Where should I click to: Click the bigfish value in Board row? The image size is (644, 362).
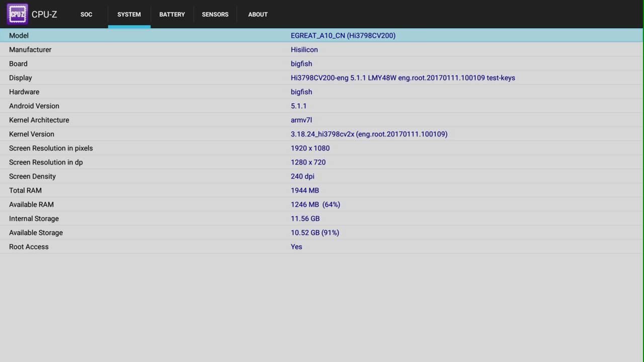(301, 64)
